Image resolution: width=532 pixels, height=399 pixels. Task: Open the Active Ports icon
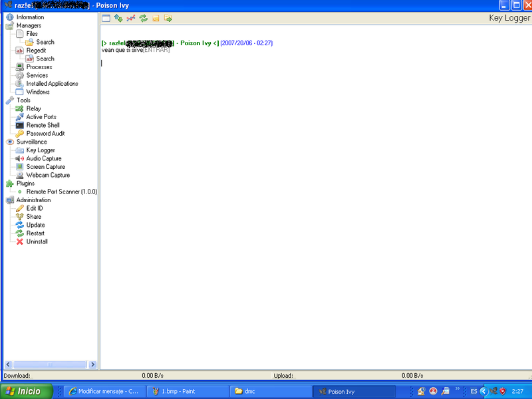tap(20, 117)
